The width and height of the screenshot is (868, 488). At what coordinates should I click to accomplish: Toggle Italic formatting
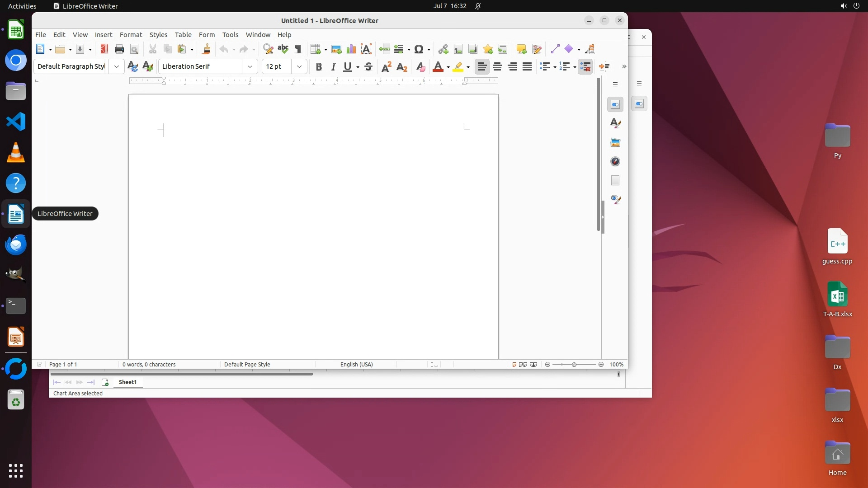333,67
